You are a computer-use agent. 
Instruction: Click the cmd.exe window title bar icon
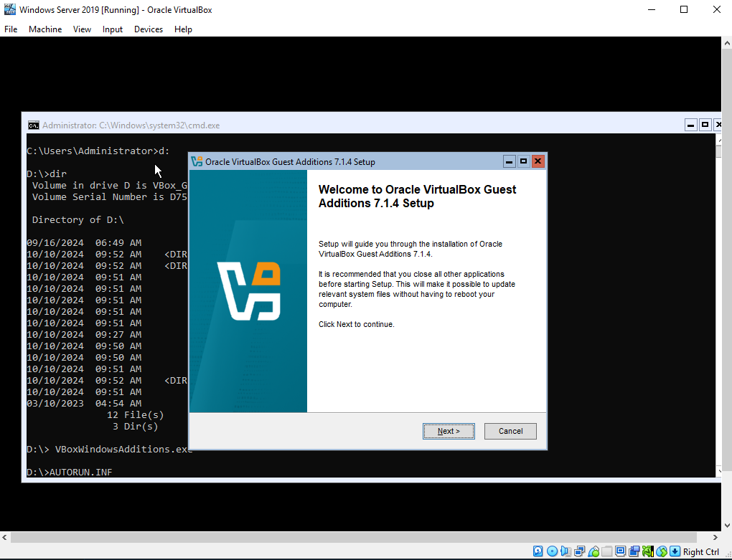[34, 125]
